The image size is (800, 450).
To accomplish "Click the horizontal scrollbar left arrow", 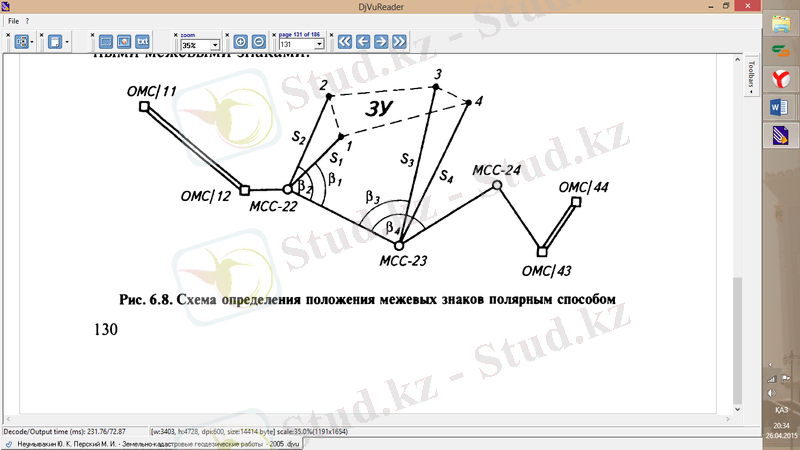I will (x=8, y=419).
